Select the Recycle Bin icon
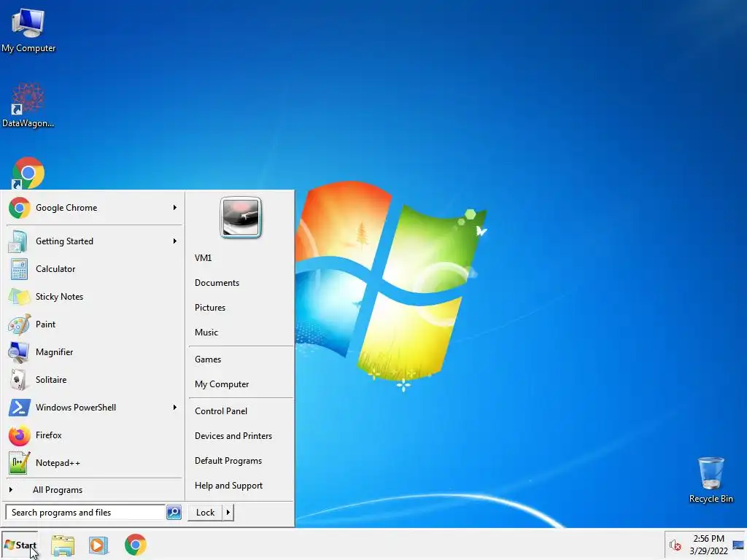This screenshot has width=747, height=560. [x=711, y=480]
